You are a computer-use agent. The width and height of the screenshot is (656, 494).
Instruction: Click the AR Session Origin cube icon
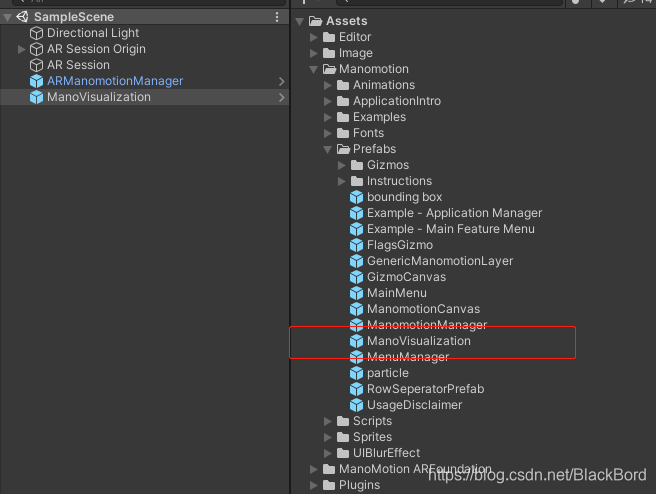tap(36, 49)
